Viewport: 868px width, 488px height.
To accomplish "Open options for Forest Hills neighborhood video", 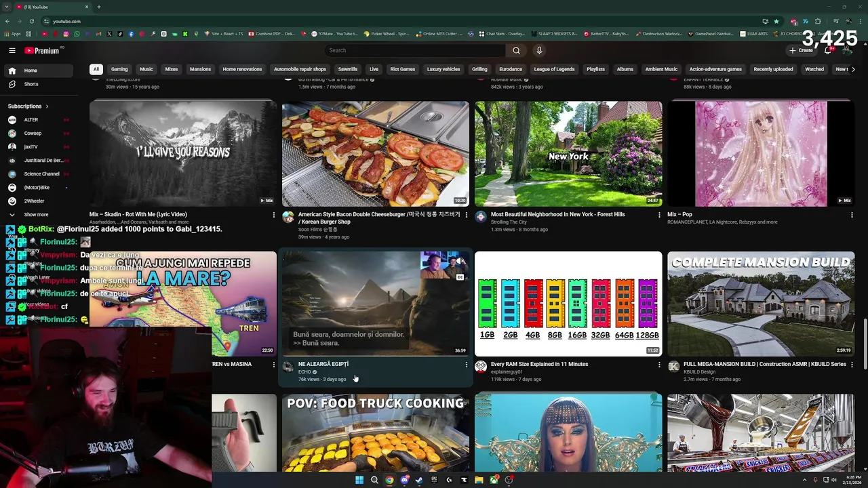I will point(659,215).
